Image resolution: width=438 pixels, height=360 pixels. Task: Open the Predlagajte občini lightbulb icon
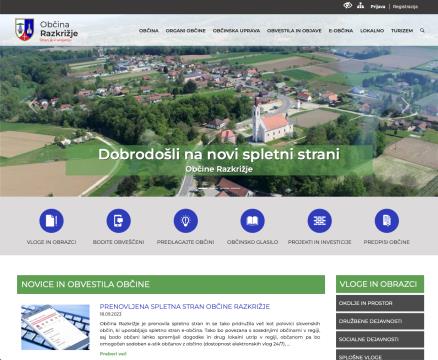point(186,221)
